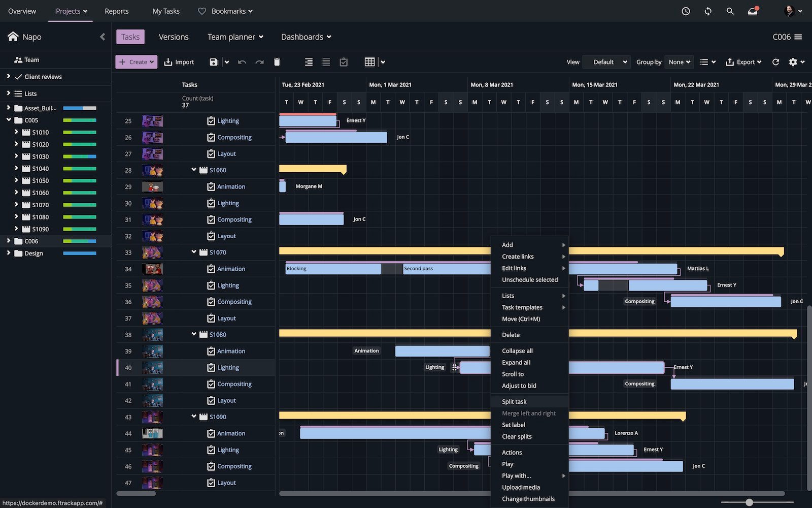Choose Split task from the context menu
Screen dimensions: 812x508
[x=514, y=401]
